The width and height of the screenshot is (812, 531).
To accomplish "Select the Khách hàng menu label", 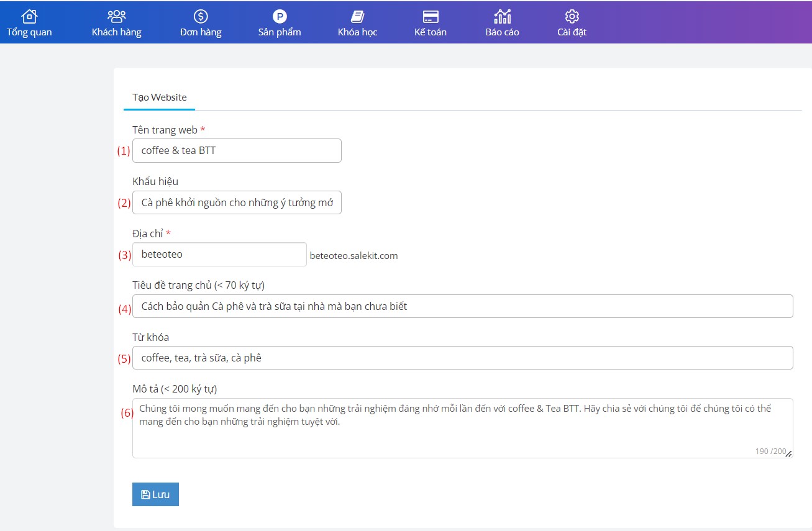I will [x=116, y=32].
